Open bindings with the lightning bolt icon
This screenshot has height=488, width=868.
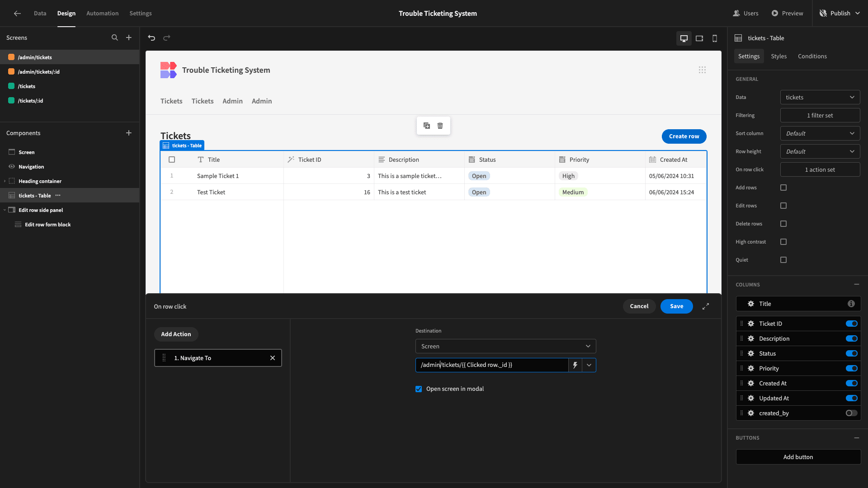(x=575, y=365)
